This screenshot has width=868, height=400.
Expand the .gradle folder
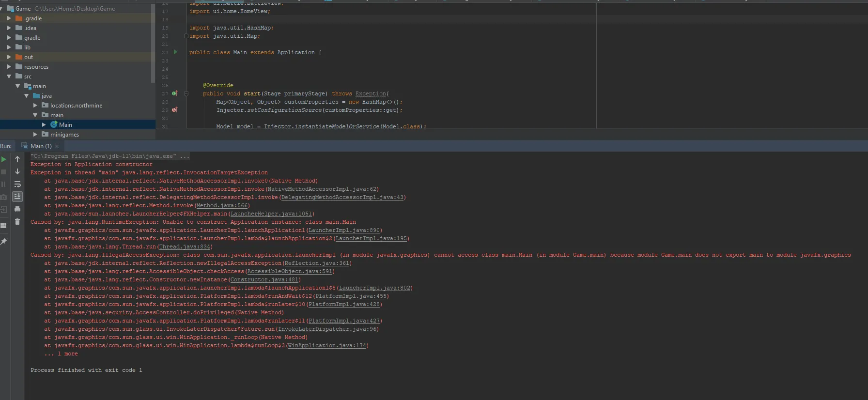coord(9,18)
